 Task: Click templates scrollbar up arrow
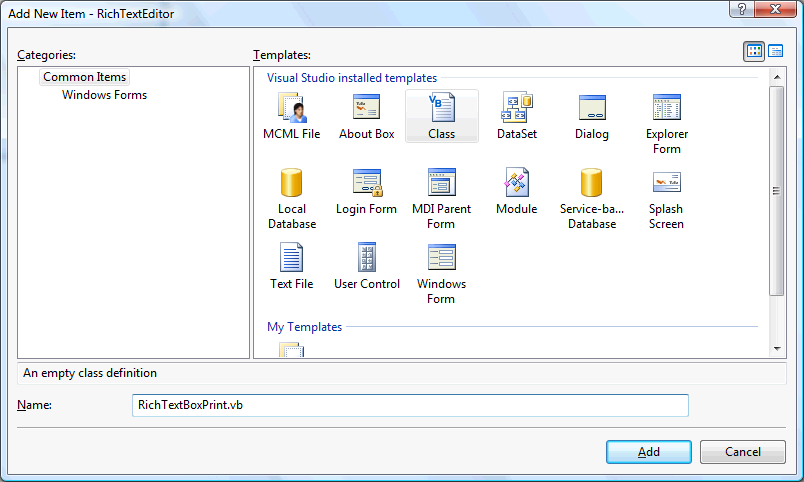[777, 77]
